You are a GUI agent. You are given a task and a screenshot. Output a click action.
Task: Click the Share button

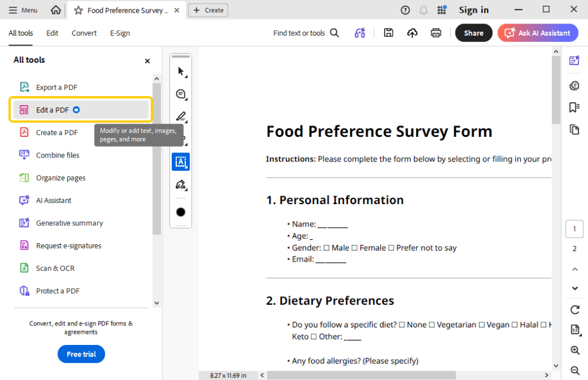tap(474, 33)
